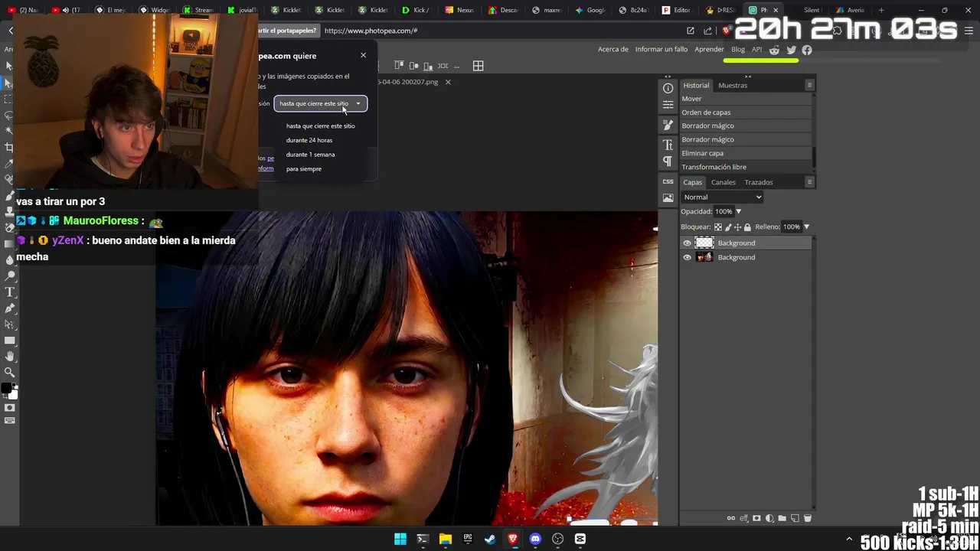Create new layer from Layers footer

pos(795,518)
